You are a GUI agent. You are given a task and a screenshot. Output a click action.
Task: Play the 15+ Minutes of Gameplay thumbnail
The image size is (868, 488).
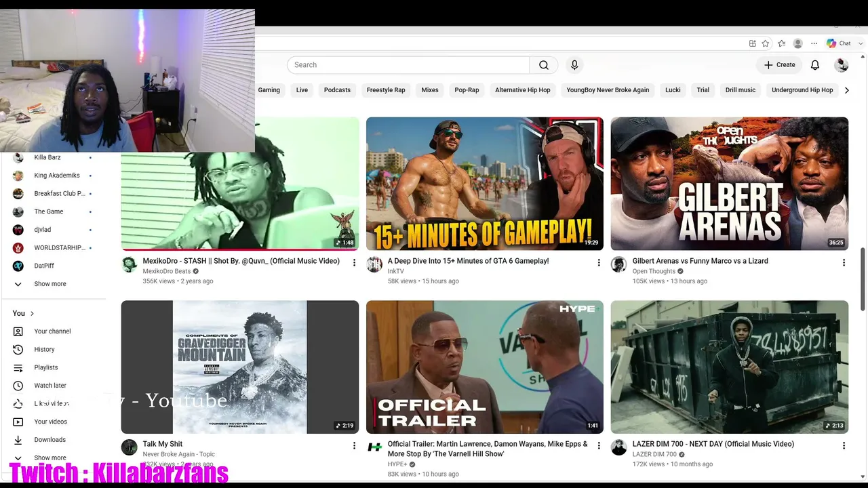click(x=484, y=184)
